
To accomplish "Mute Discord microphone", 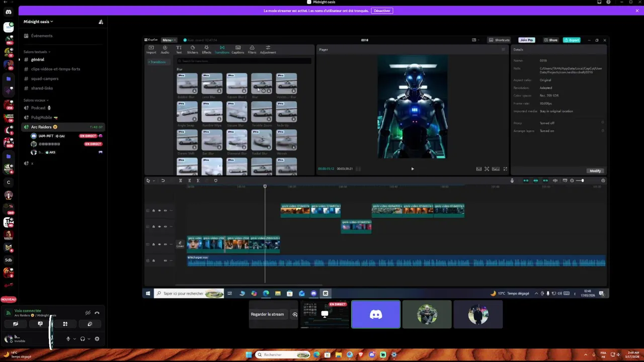I will 68,339.
